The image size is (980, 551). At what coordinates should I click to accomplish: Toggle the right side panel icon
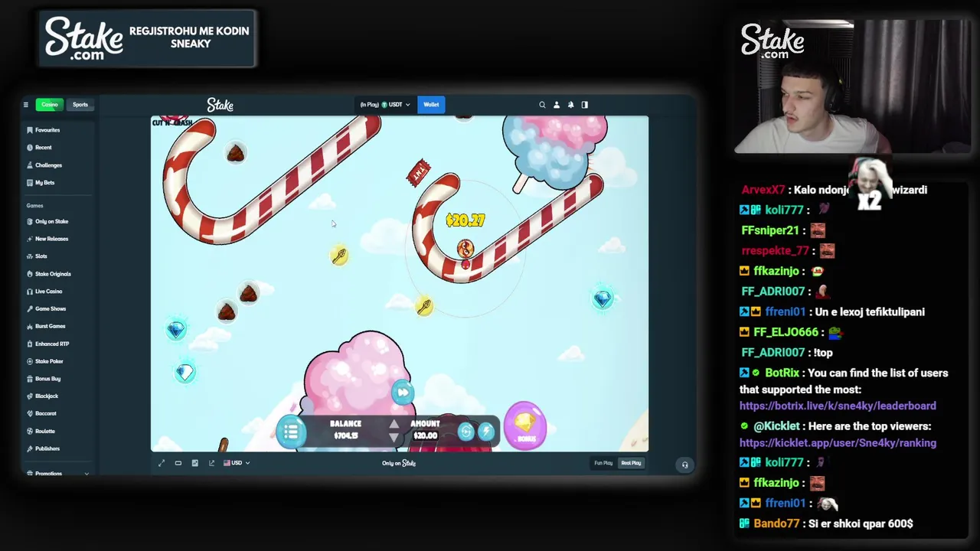point(585,105)
